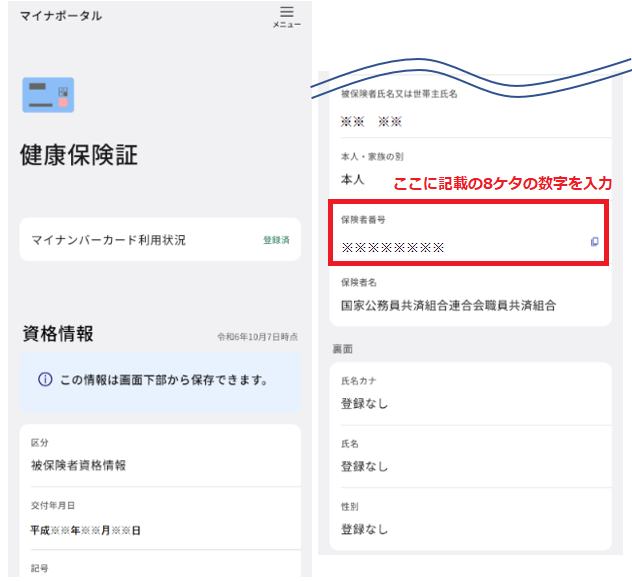632x582 pixels.
Task: Click the info icon in the blue banner
Action: point(45,380)
